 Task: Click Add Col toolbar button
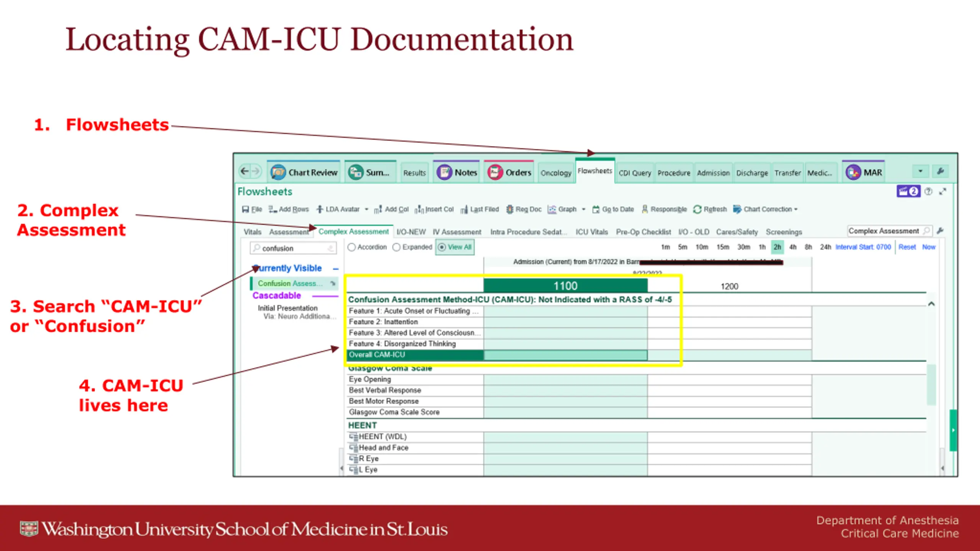point(391,209)
